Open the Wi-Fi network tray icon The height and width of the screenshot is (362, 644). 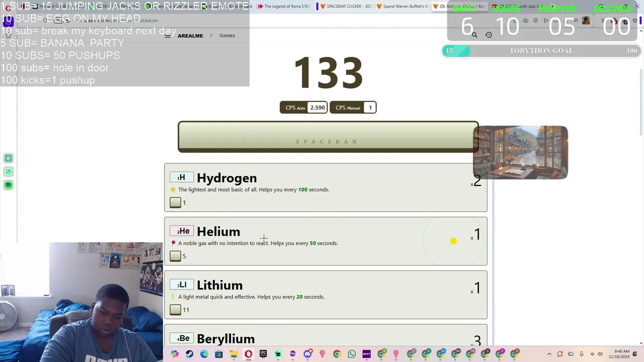(592, 354)
